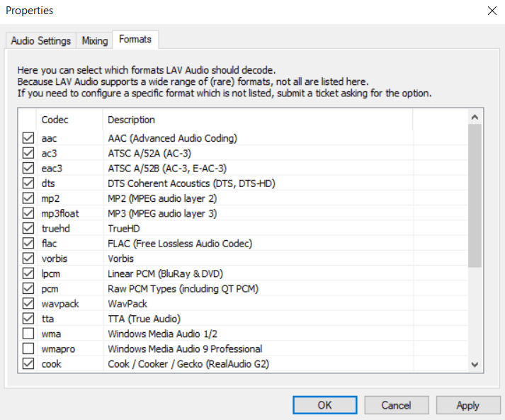Click the Description column header
The height and width of the screenshot is (420, 505).
(258, 120)
